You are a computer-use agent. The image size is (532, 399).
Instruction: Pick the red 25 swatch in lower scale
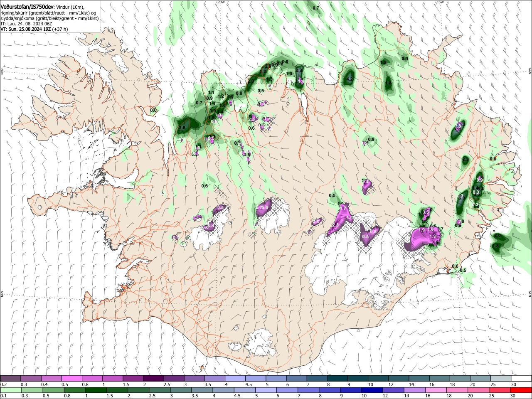point(500,390)
